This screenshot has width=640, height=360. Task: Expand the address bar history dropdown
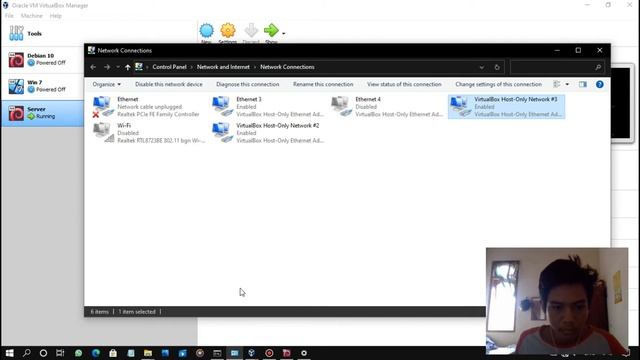coord(482,67)
